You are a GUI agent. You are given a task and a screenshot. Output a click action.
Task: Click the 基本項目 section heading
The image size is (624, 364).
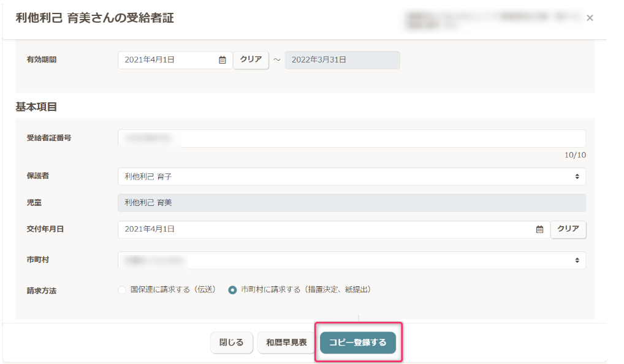pyautogui.click(x=36, y=107)
